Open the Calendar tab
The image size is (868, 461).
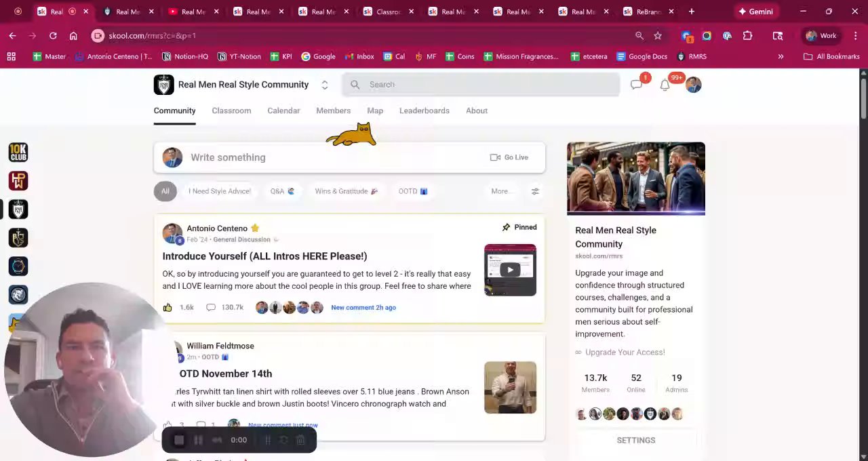pyautogui.click(x=283, y=111)
